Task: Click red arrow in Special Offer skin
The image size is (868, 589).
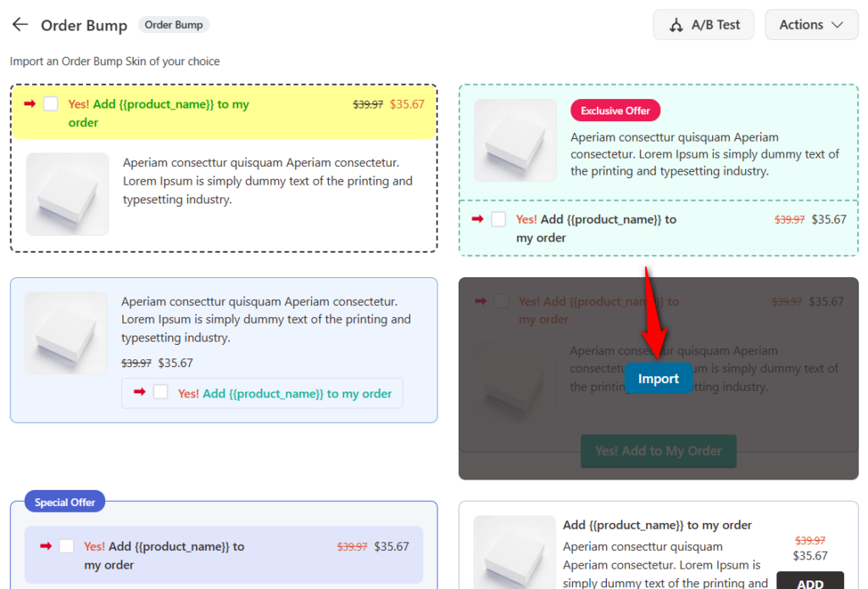Action: (x=46, y=546)
